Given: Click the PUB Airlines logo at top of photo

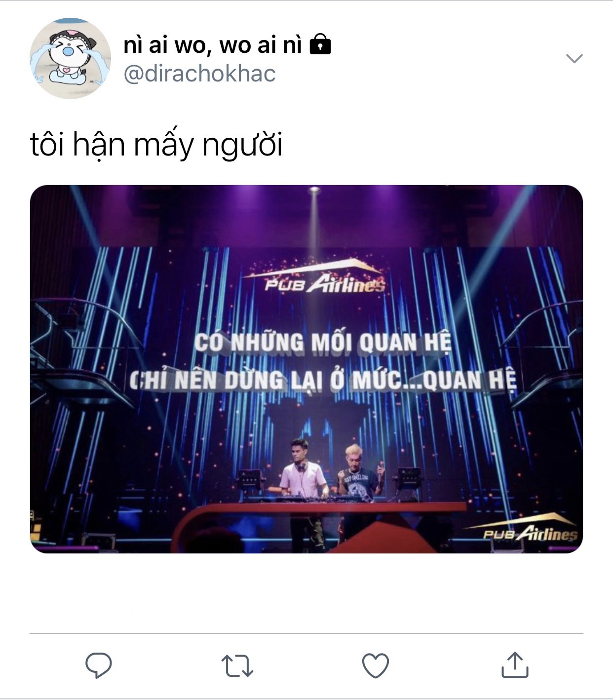Looking at the screenshot, I should [x=314, y=276].
